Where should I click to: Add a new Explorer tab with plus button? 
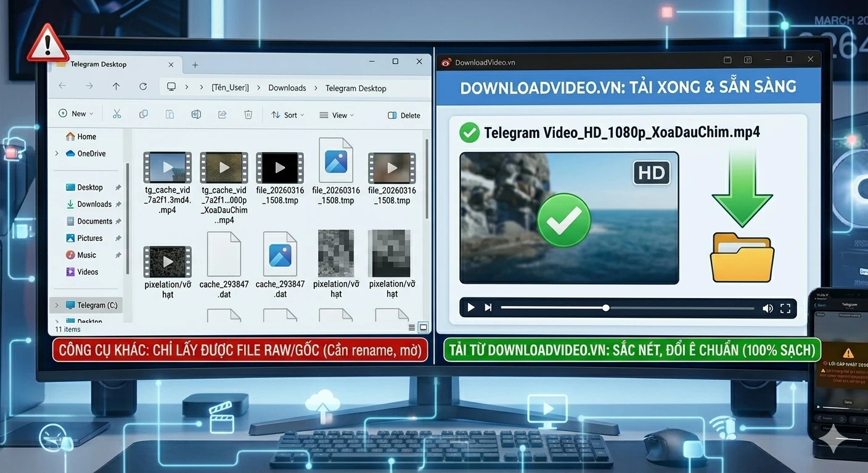click(x=195, y=65)
